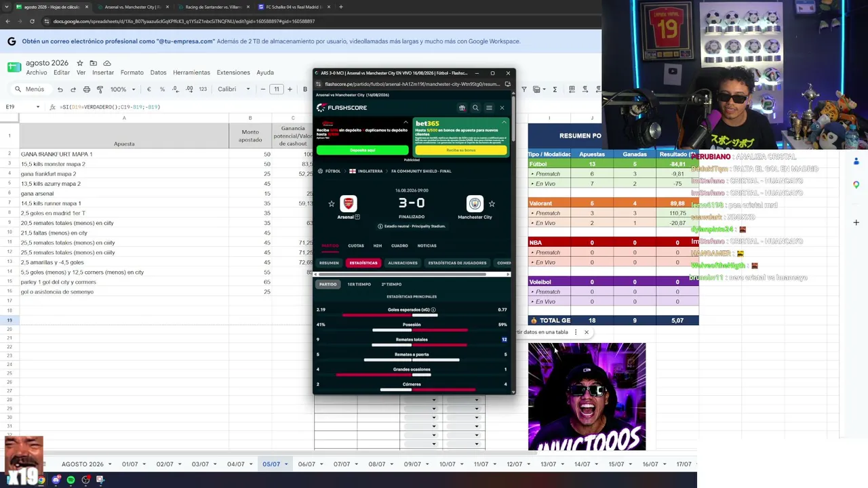Screen dimensions: 868x488
Task: Open ESTADÍSTICAS DE JUGADORES sub-tab
Action: pyautogui.click(x=457, y=263)
